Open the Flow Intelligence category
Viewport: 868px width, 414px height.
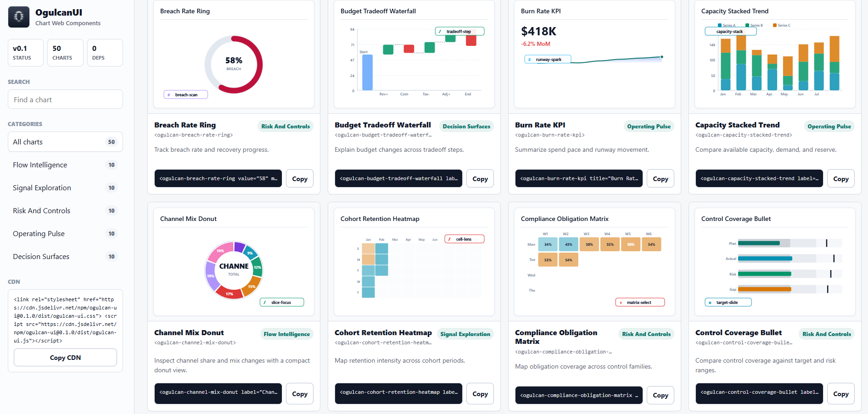[x=65, y=165]
